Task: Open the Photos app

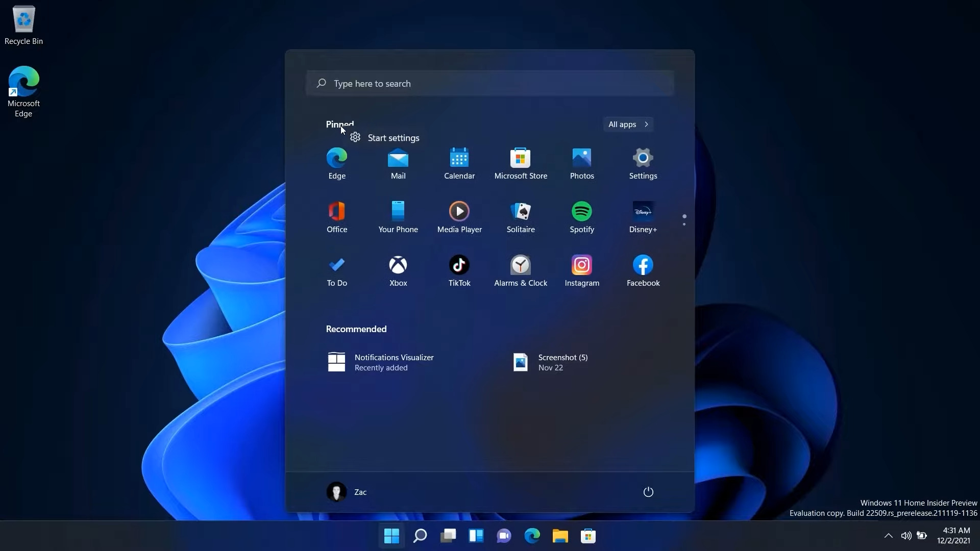Action: (x=582, y=164)
